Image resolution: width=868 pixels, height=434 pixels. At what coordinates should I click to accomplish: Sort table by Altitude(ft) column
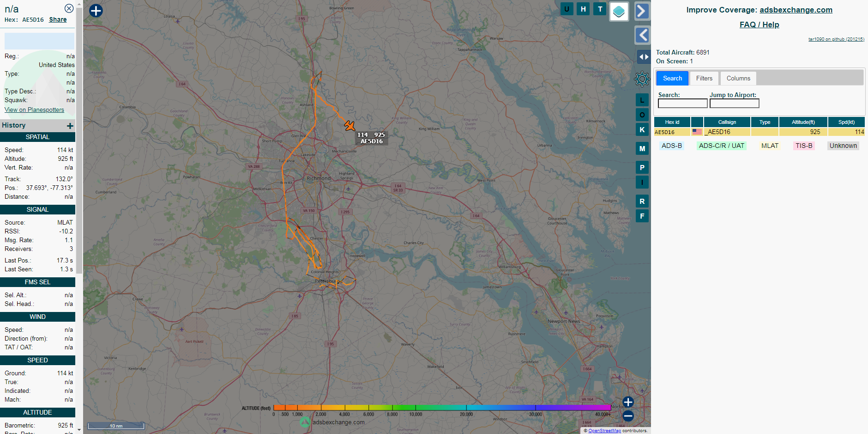(x=803, y=122)
